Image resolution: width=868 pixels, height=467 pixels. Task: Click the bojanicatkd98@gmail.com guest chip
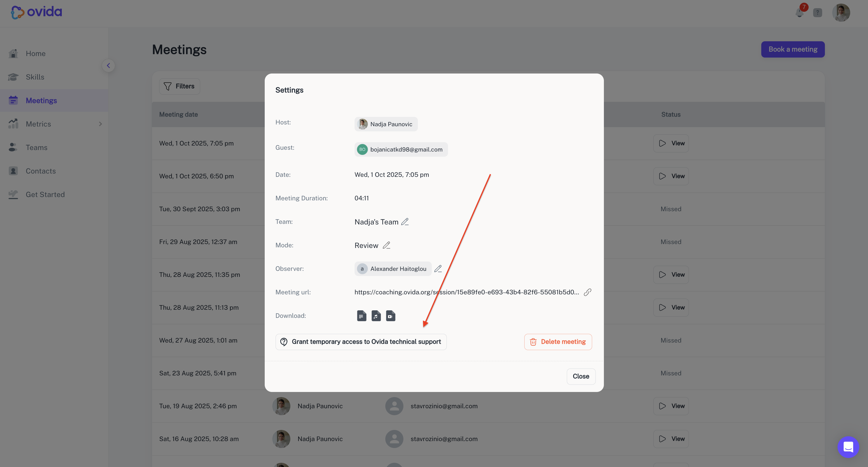tap(401, 149)
